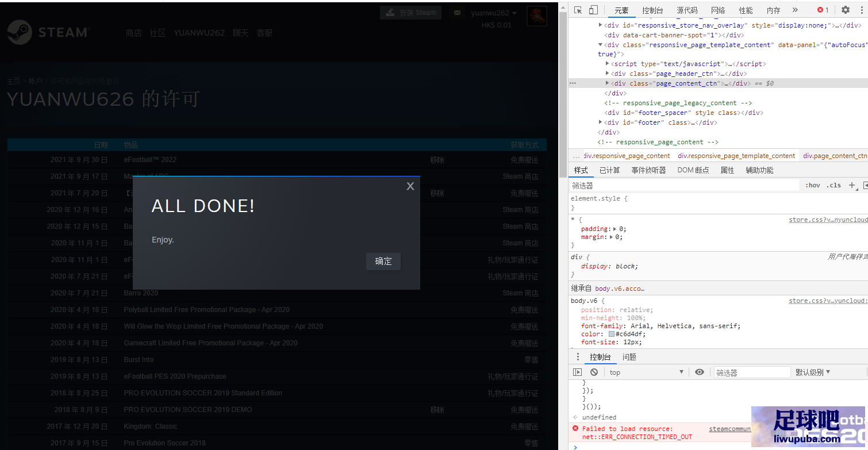Collapse the responsive_page_template_content div node
The height and width of the screenshot is (450, 868).
600,45
